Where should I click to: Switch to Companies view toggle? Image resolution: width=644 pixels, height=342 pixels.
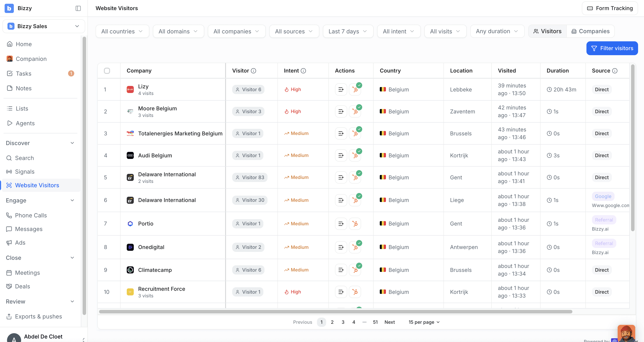[x=590, y=31]
